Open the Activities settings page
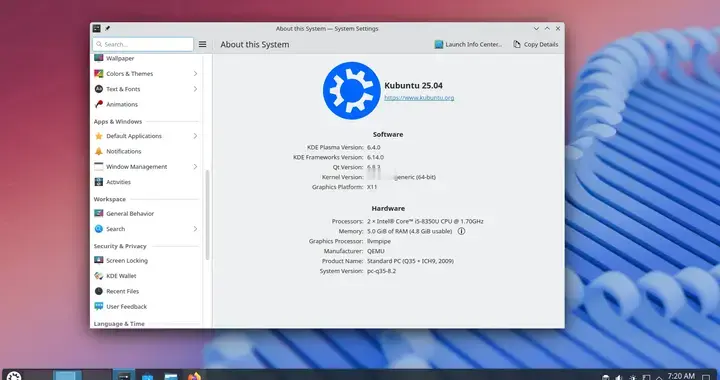 146,182
